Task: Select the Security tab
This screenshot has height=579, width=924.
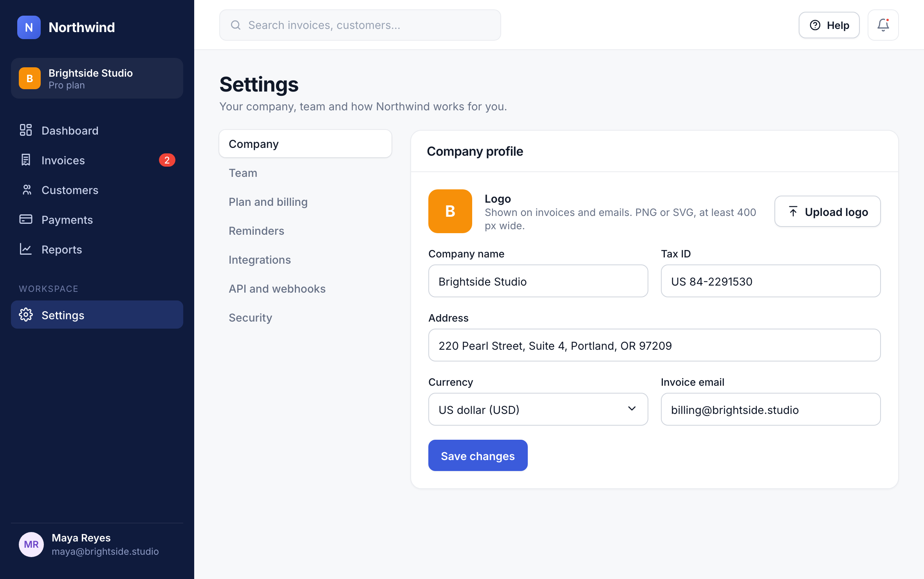Action: coord(305,318)
